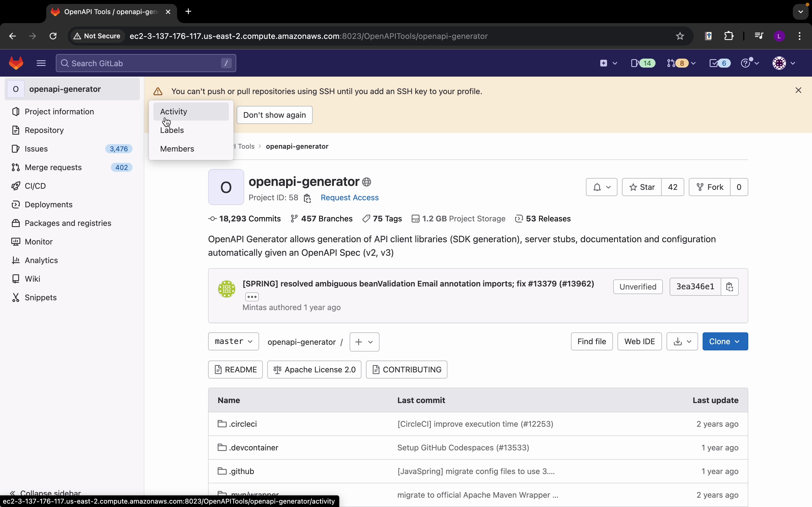The height and width of the screenshot is (507, 812).
Task: Click the GitLab fox logo
Action: pyautogui.click(x=16, y=63)
